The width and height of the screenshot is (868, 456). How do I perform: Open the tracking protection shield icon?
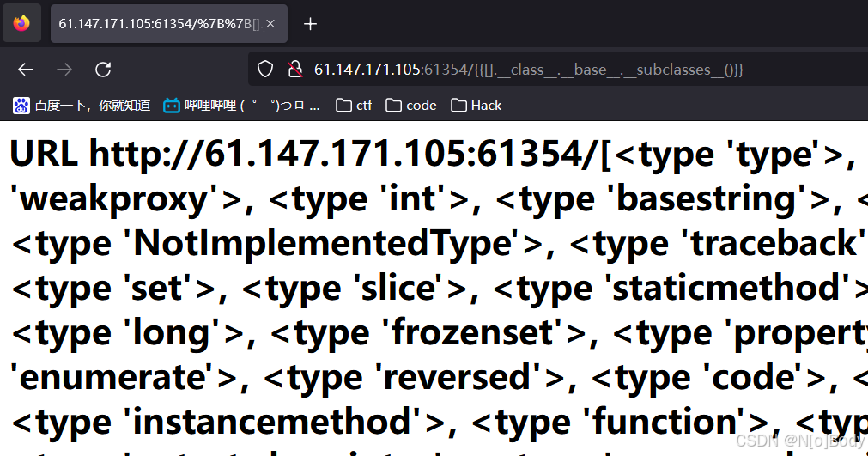265,70
